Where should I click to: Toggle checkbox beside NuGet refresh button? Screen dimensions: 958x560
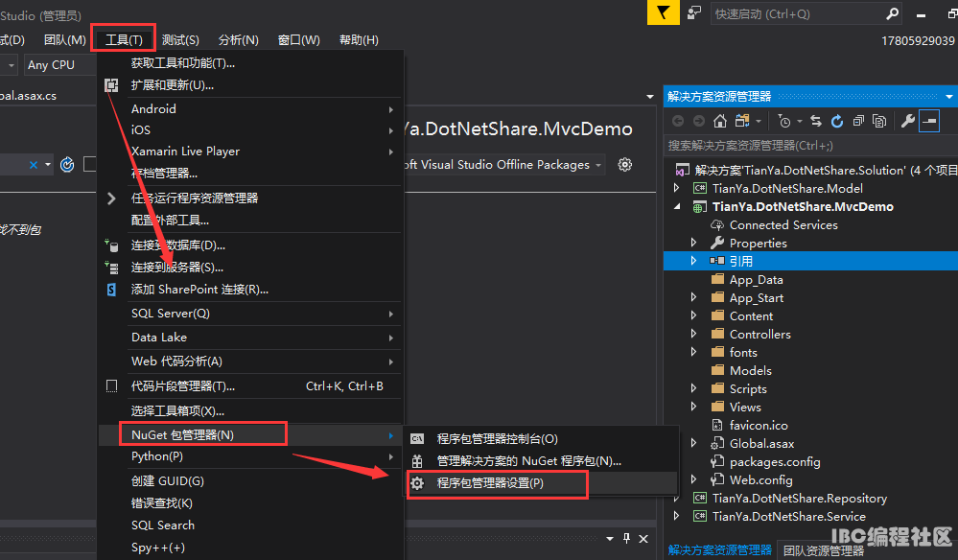click(90, 164)
